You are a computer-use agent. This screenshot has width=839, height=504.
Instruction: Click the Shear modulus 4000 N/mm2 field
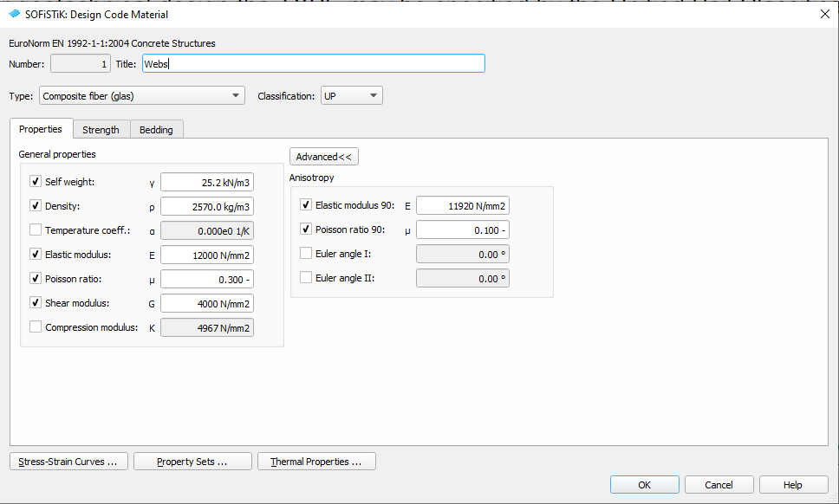(207, 304)
